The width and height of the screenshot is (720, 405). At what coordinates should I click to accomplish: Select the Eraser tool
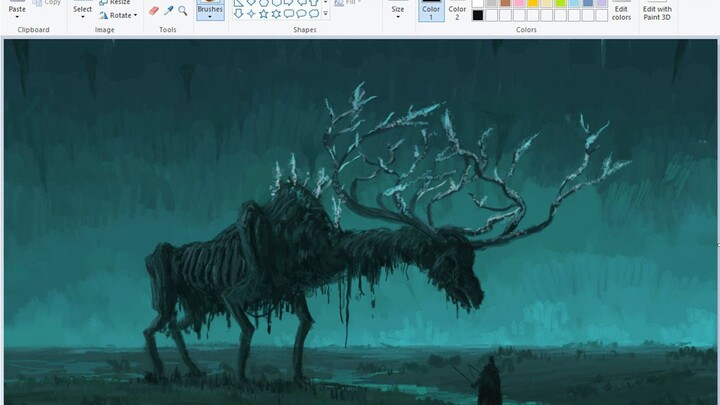tap(154, 11)
